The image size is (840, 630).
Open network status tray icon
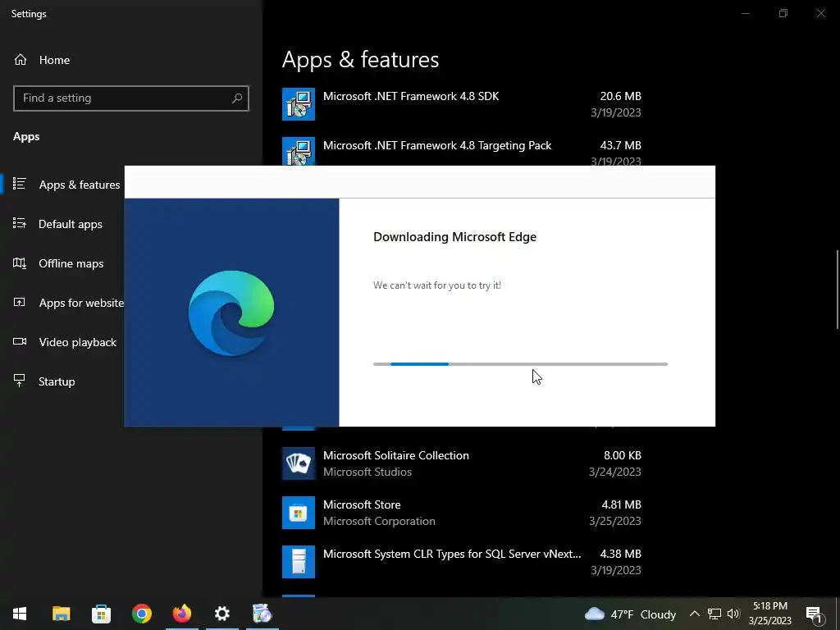point(714,614)
